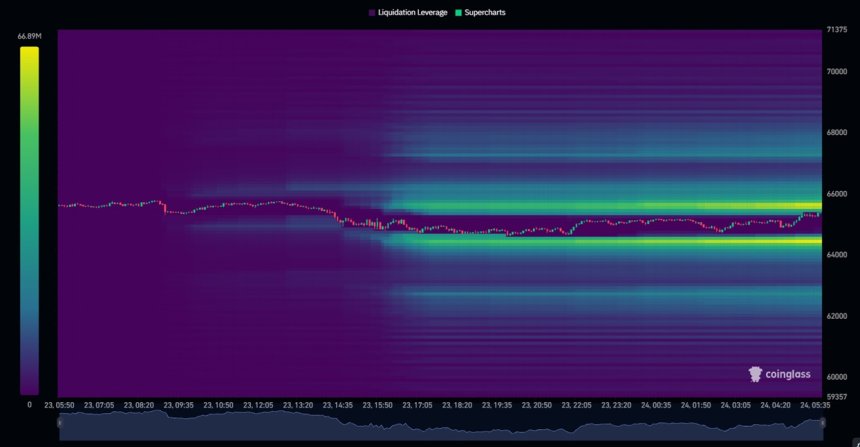Click the 23, 20:50 time axis label

coord(536,405)
